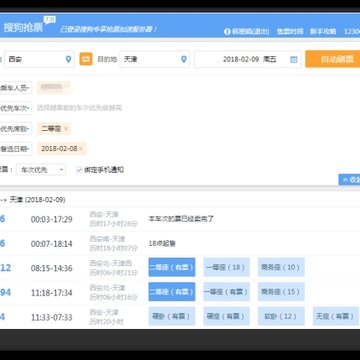The width and height of the screenshot is (360, 360).
Task: Click the 18点起售 sale-time notice
Action: tap(162, 244)
